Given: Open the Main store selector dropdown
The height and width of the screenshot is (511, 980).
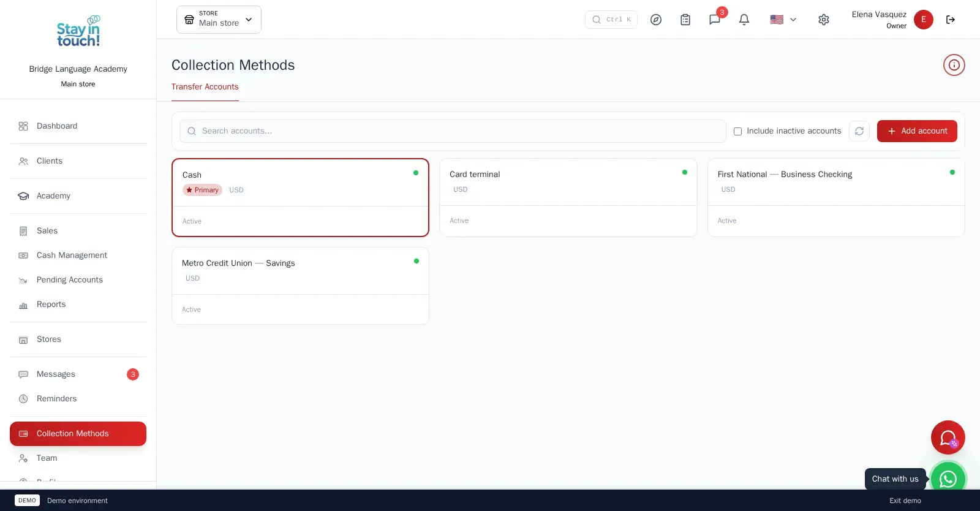Looking at the screenshot, I should click(x=219, y=20).
